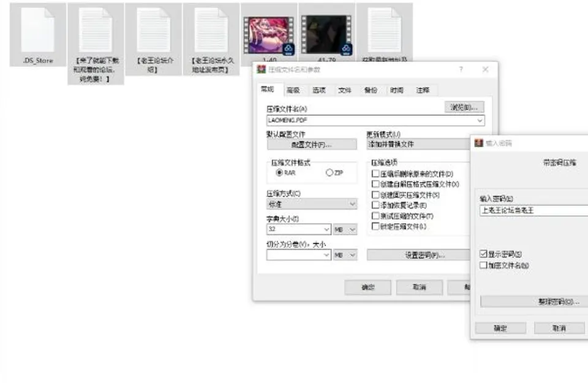Select the dark video file thumbnail
The image size is (588, 385).
326,36
